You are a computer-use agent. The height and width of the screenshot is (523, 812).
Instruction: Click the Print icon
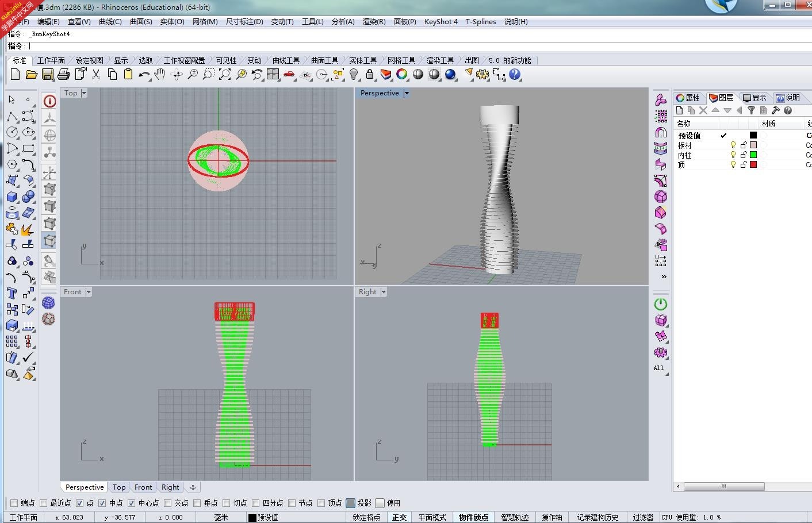coord(64,74)
